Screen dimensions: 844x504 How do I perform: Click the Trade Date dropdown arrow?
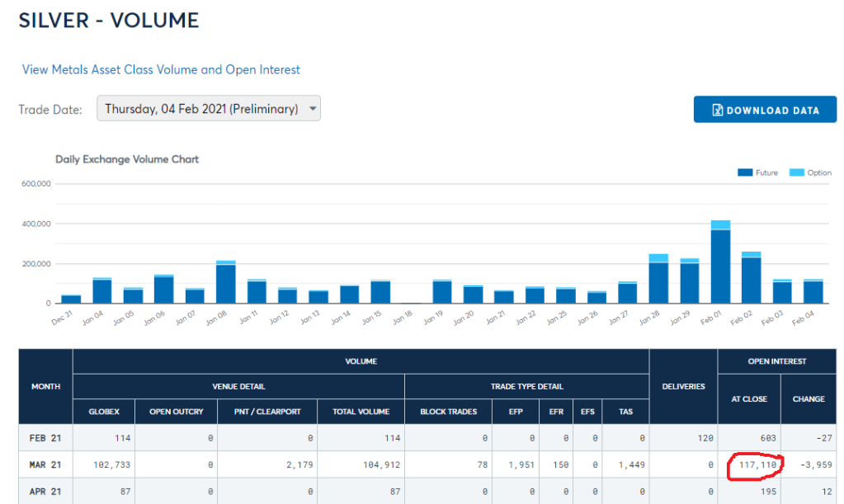point(312,109)
